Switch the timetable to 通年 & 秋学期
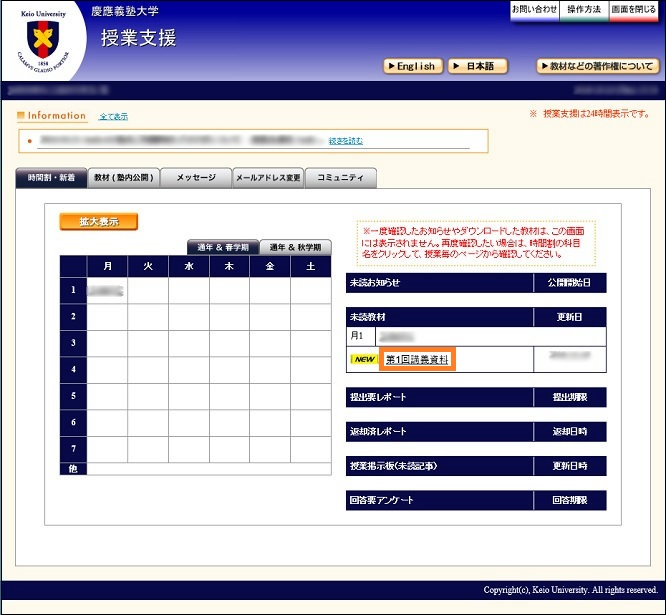The image size is (666, 615). pyautogui.click(x=295, y=247)
